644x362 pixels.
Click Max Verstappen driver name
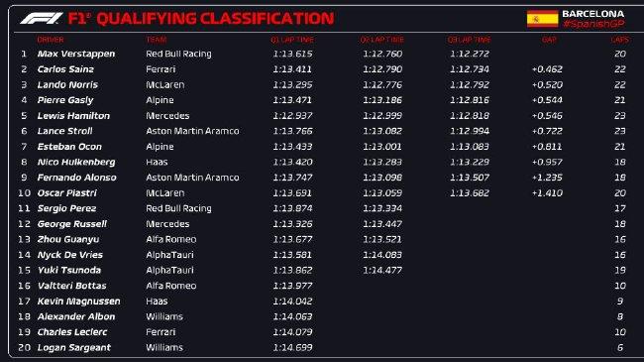coord(76,54)
